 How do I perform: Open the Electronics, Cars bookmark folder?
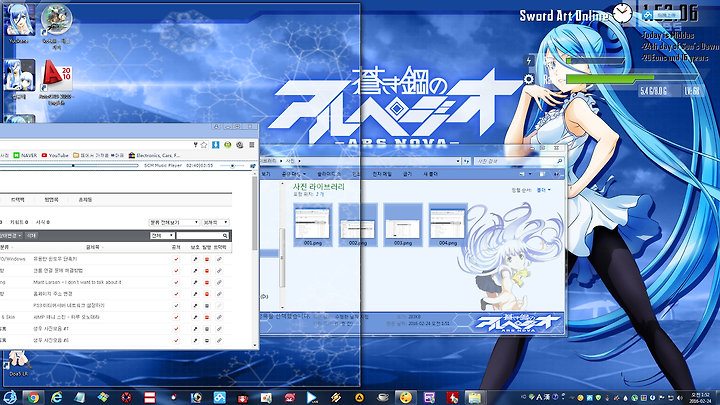(154, 155)
